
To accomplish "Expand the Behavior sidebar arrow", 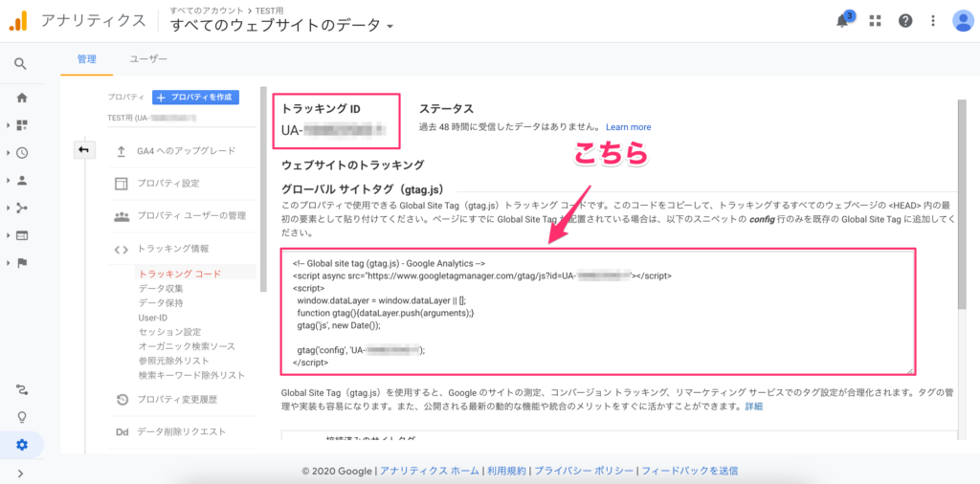I will click(9, 235).
